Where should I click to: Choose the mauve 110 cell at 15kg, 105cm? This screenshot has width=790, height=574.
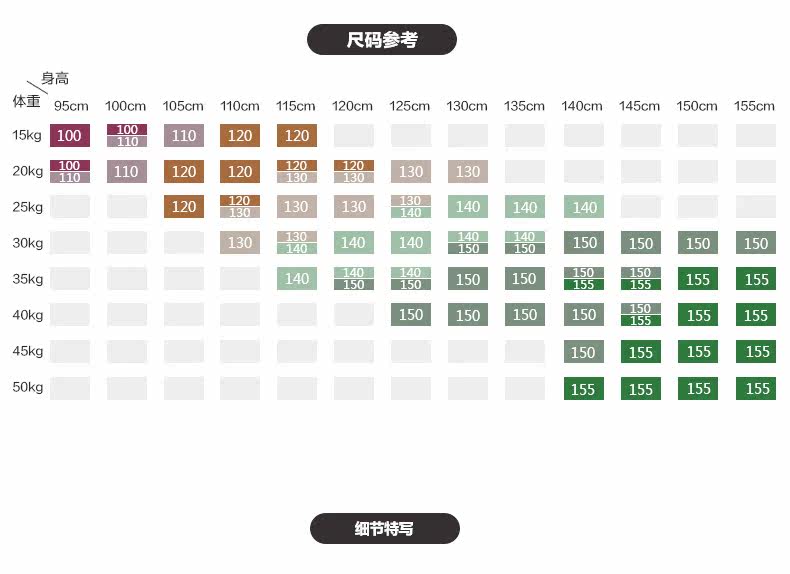(184, 136)
